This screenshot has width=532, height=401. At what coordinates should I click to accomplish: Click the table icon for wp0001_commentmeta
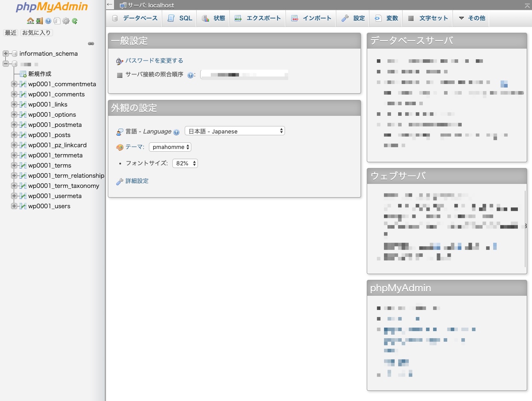23,84
